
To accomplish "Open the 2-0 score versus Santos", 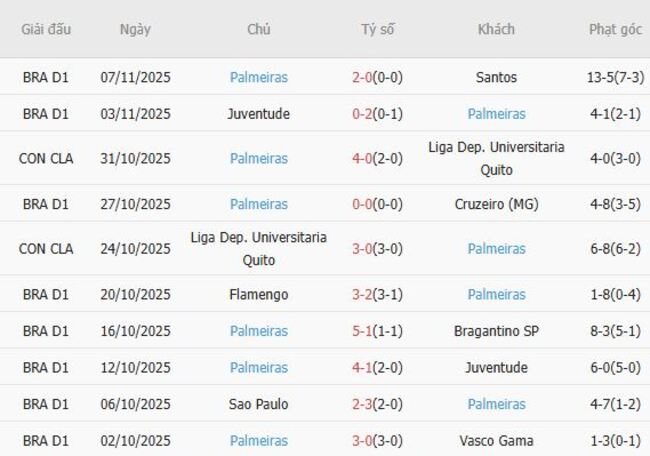I will click(x=377, y=77).
